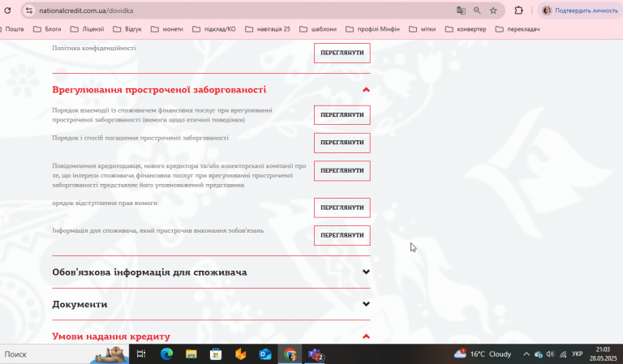The image size is (623, 364).
Task: Open the weather widget showing 16°C Cloudy
Action: coord(483,354)
